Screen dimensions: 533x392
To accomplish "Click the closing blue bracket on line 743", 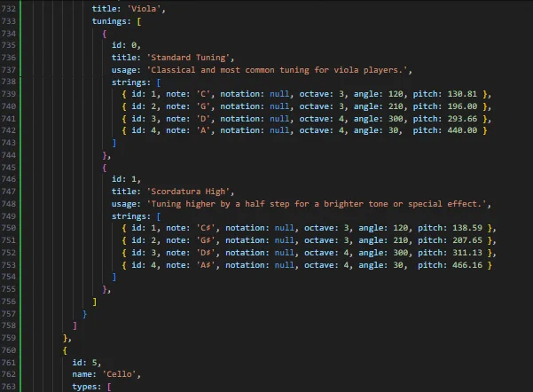I will click(114, 143).
